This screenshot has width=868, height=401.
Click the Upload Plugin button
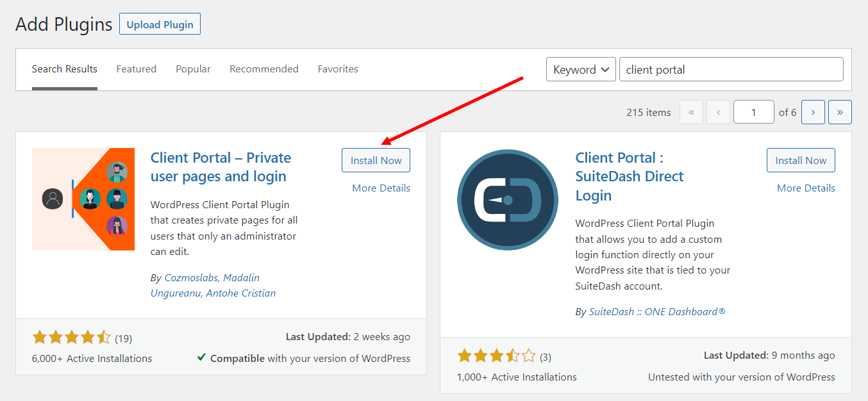[x=160, y=24]
